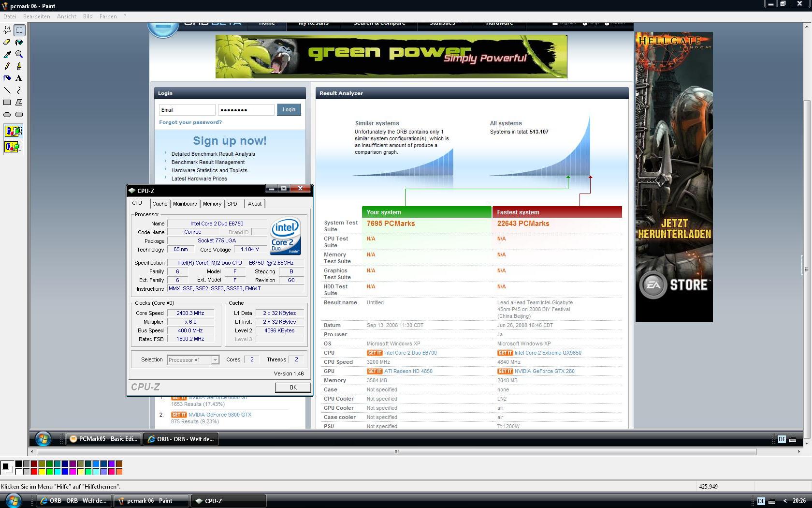Image resolution: width=812 pixels, height=508 pixels.
Task: Choose the white palette swatch
Action: click(19, 472)
